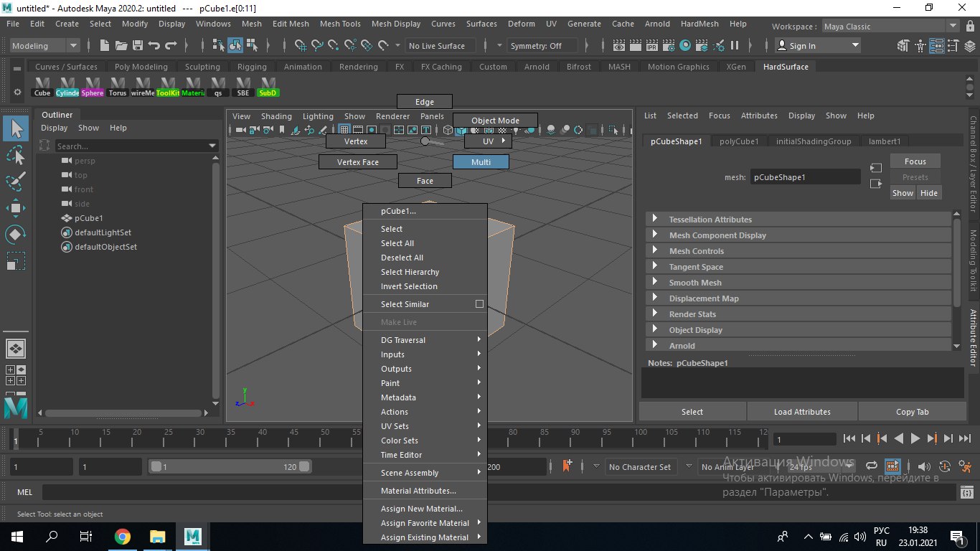This screenshot has height=551, width=980.
Task: Create a new scene with the file icon
Action: pyautogui.click(x=104, y=46)
